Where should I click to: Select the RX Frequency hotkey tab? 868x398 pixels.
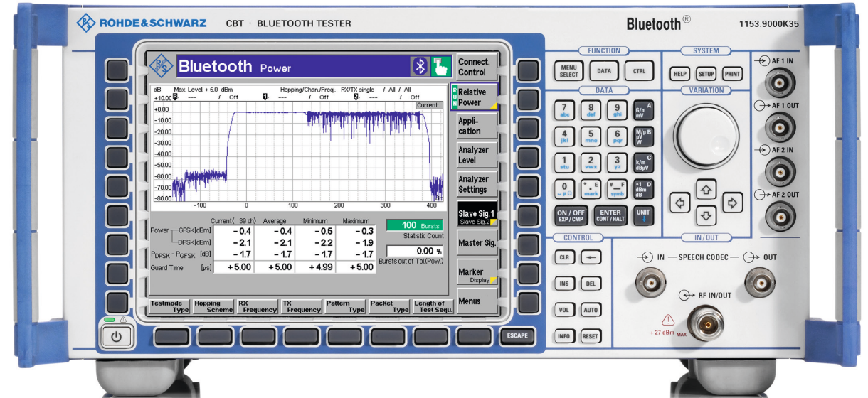[258, 306]
